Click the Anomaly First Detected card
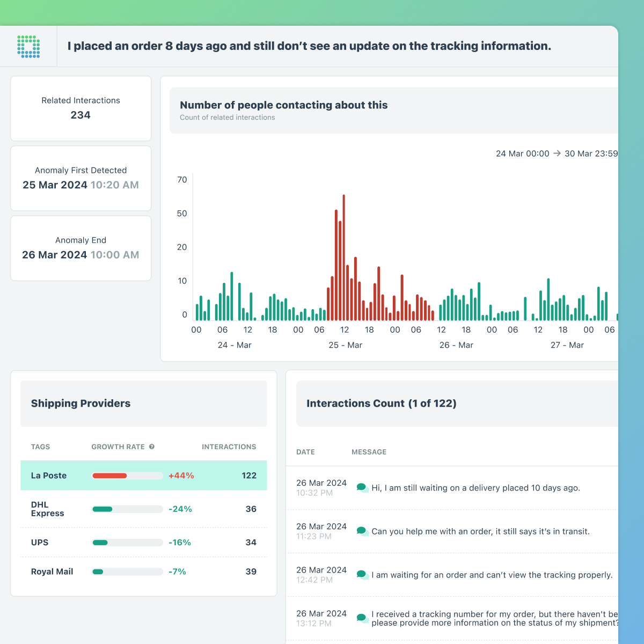644x644 pixels. [x=80, y=178]
